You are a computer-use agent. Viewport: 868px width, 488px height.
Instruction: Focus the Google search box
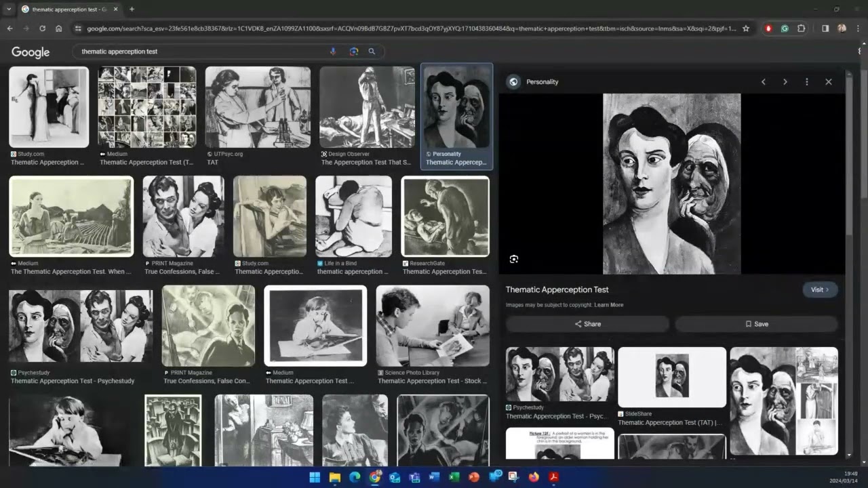pos(200,52)
